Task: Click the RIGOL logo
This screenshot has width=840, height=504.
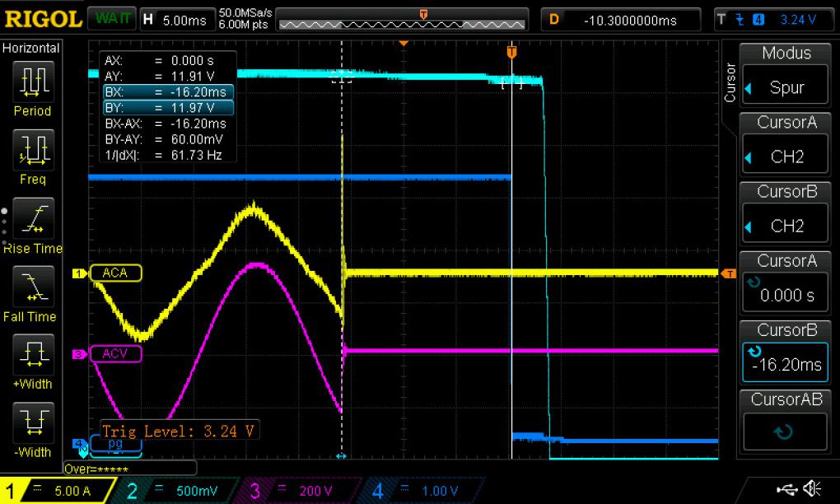Action: click(42, 19)
